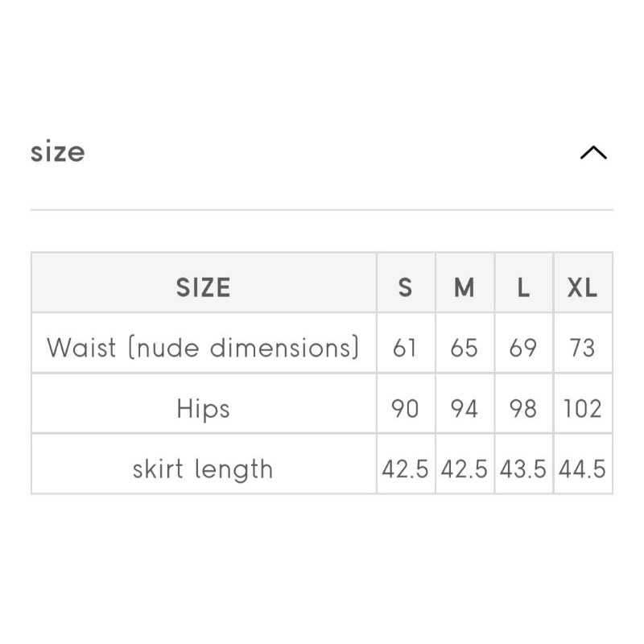The height and width of the screenshot is (644, 644).
Task: Click the XL size column header
Action: (582, 287)
